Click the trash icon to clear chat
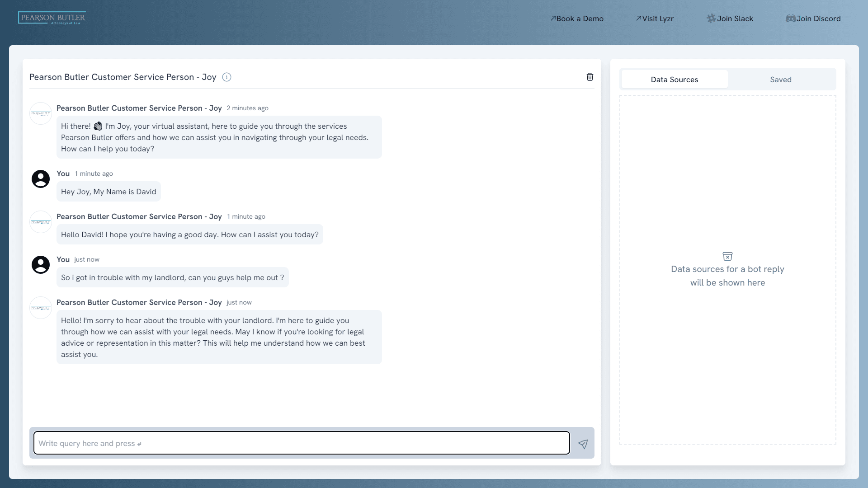The height and width of the screenshot is (488, 868). click(590, 77)
